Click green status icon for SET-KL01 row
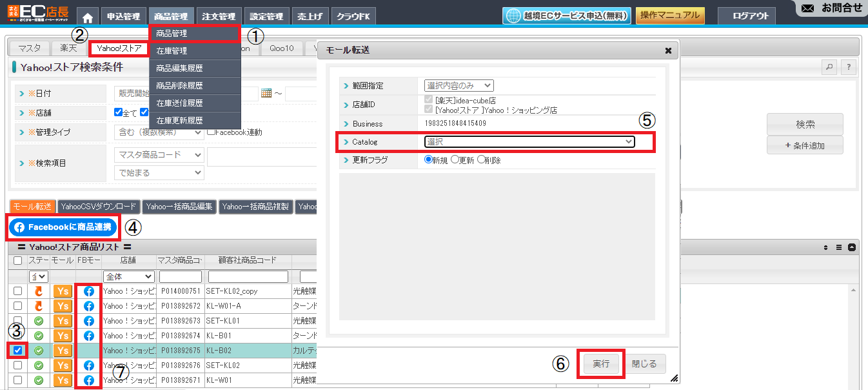 tap(39, 321)
